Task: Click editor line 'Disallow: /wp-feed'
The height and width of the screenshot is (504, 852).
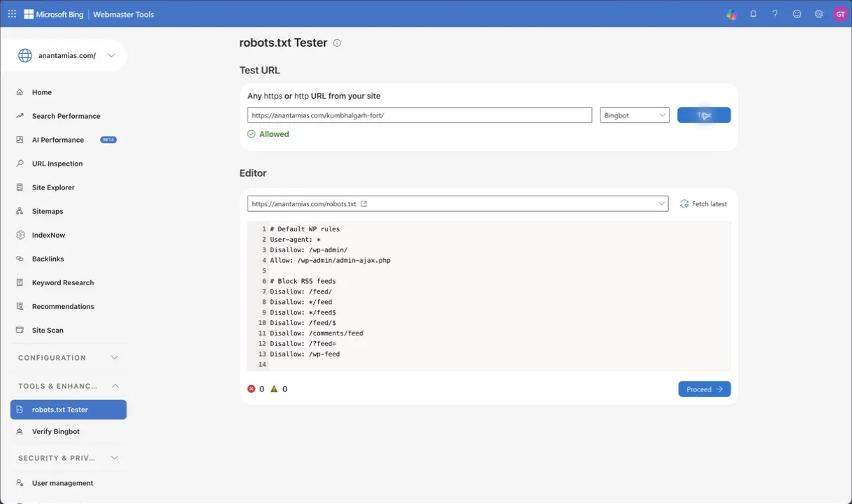Action: click(x=305, y=354)
